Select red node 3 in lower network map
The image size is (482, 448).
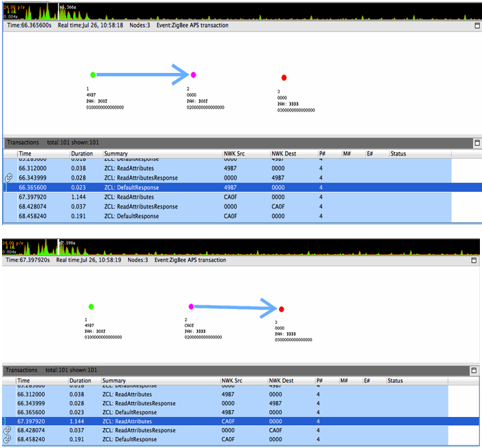281,309
